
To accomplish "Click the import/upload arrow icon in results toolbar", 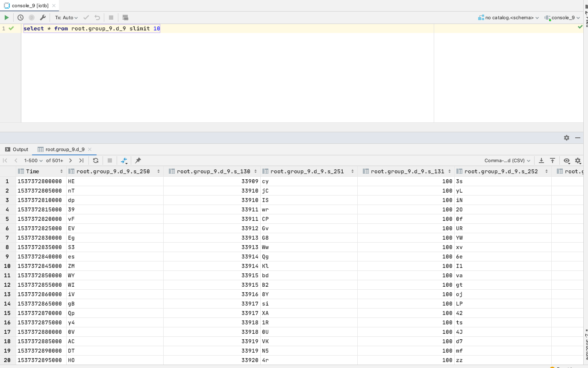I will click(x=553, y=160).
